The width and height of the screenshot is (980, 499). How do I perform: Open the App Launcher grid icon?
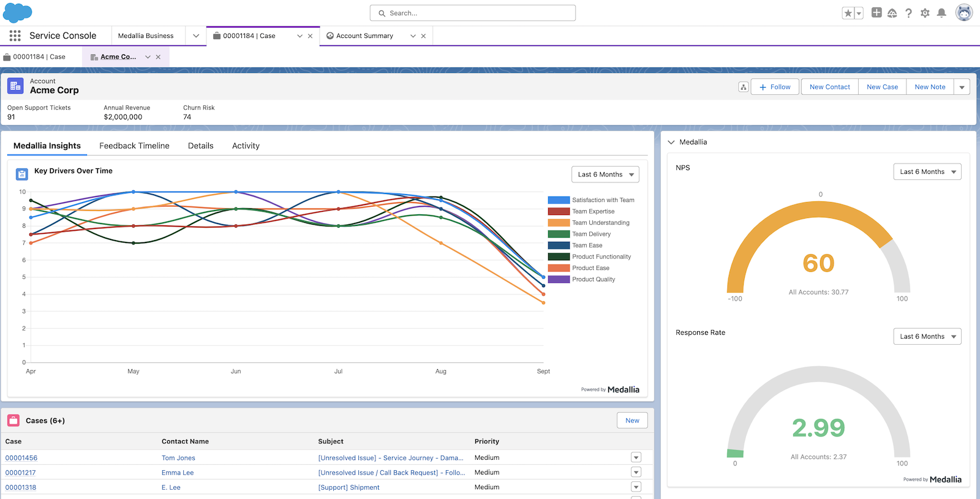pos(15,36)
